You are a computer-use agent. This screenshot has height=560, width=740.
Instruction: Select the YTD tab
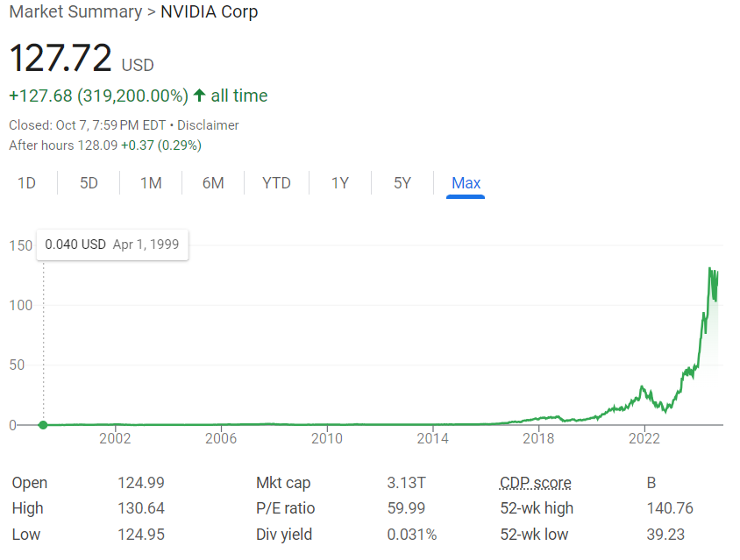coord(276,183)
